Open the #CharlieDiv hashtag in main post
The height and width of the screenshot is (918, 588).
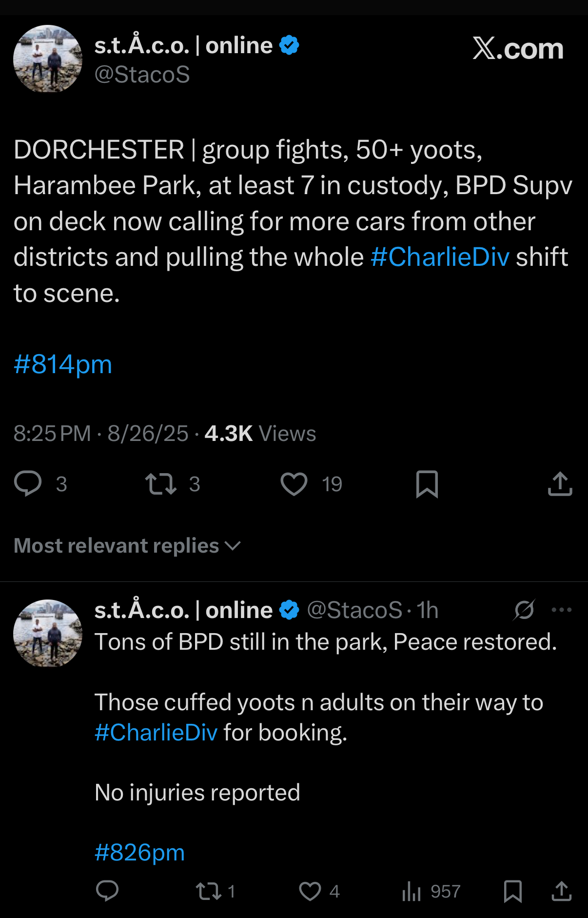coord(440,257)
